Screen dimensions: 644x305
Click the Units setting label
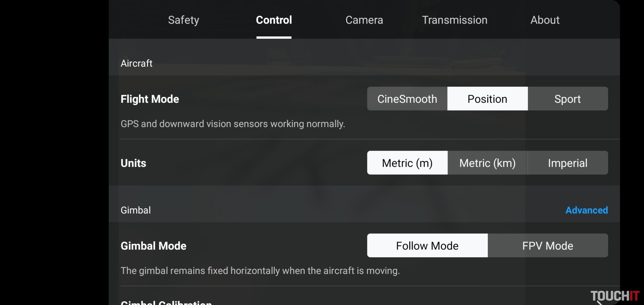tap(133, 163)
